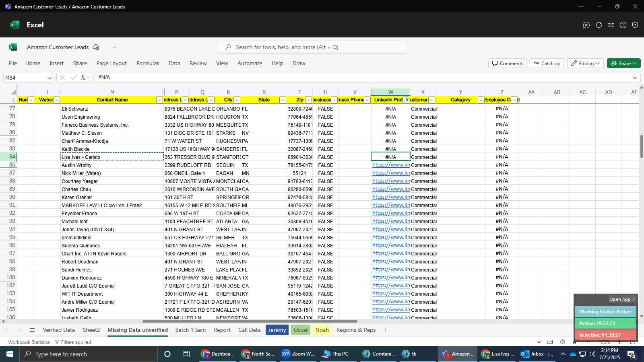Select row 90 header
The width and height of the screenshot is (644, 362).
pos(8,197)
